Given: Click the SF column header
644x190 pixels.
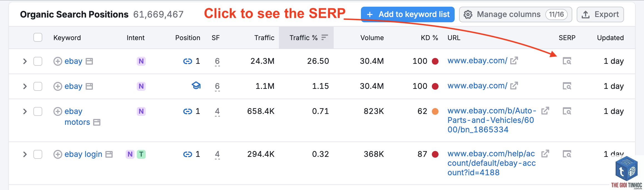Looking at the screenshot, I should coord(216,38).
